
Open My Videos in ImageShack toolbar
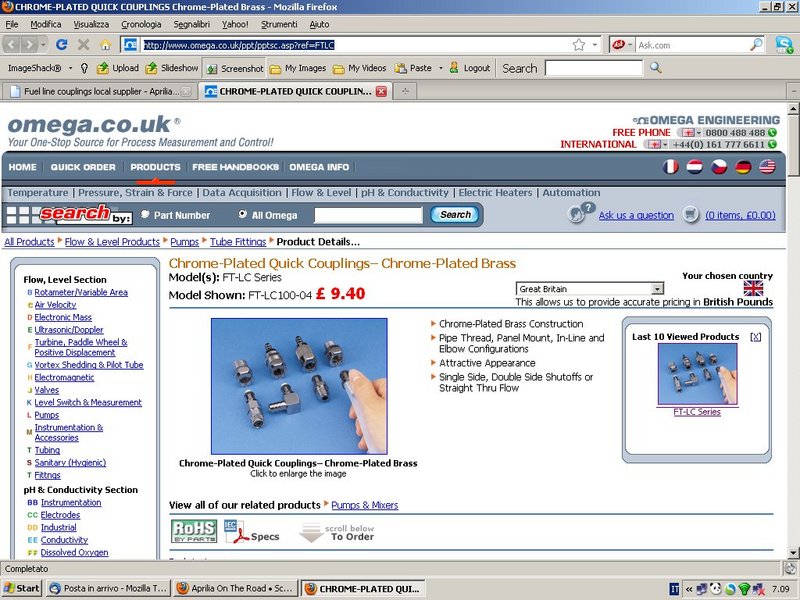[360, 68]
